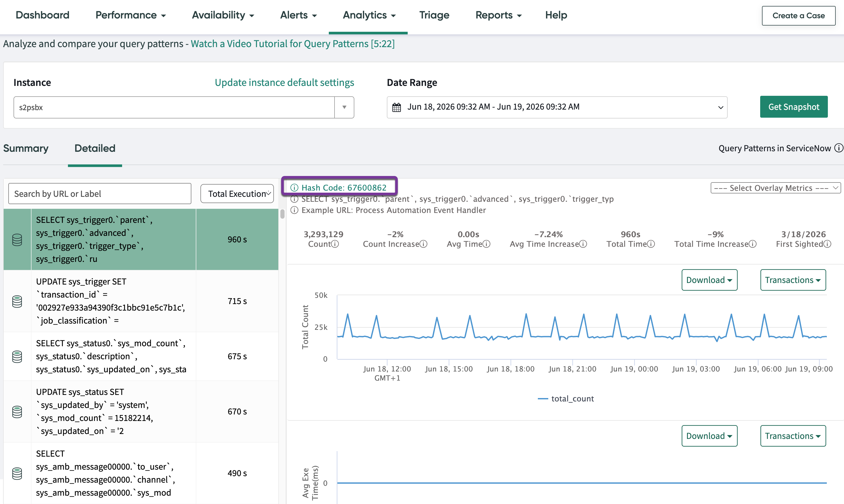Open the Query Patterns video tutorial link
Viewport: 844px width, 504px height.
click(292, 43)
